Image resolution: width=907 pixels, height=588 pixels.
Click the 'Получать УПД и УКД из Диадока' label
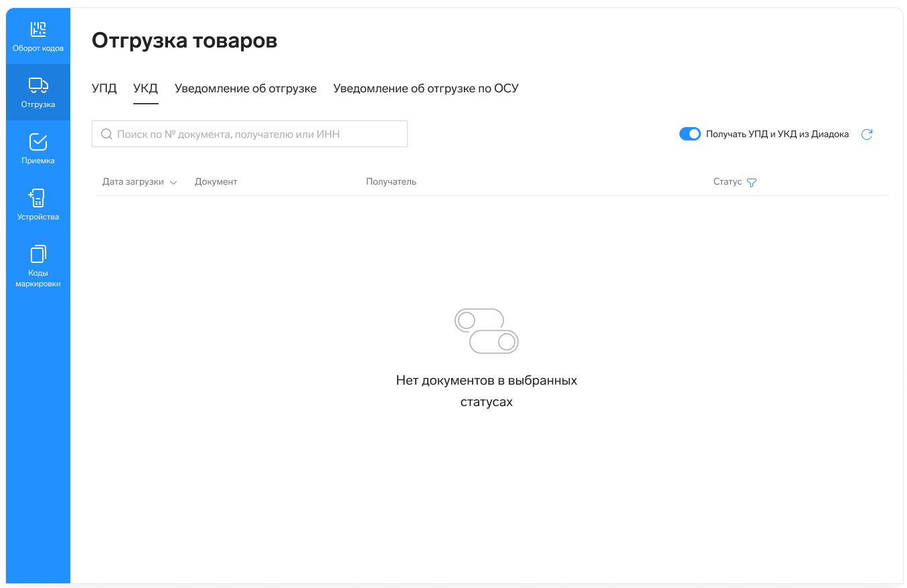(777, 134)
